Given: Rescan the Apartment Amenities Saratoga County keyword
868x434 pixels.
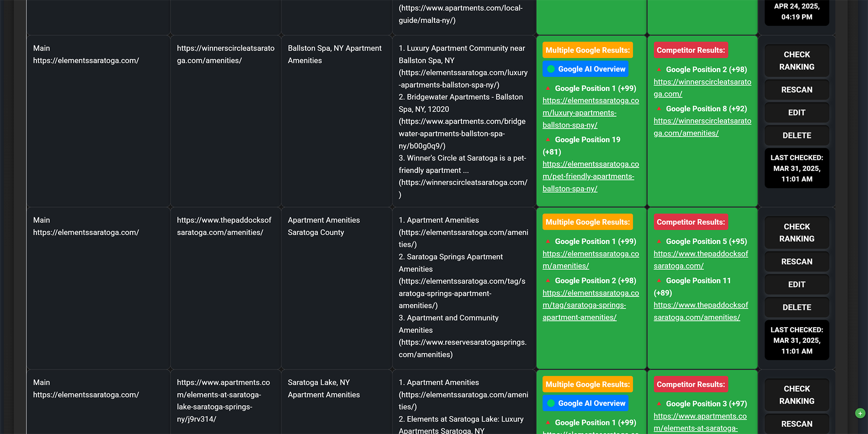Looking at the screenshot, I should 796,262.
